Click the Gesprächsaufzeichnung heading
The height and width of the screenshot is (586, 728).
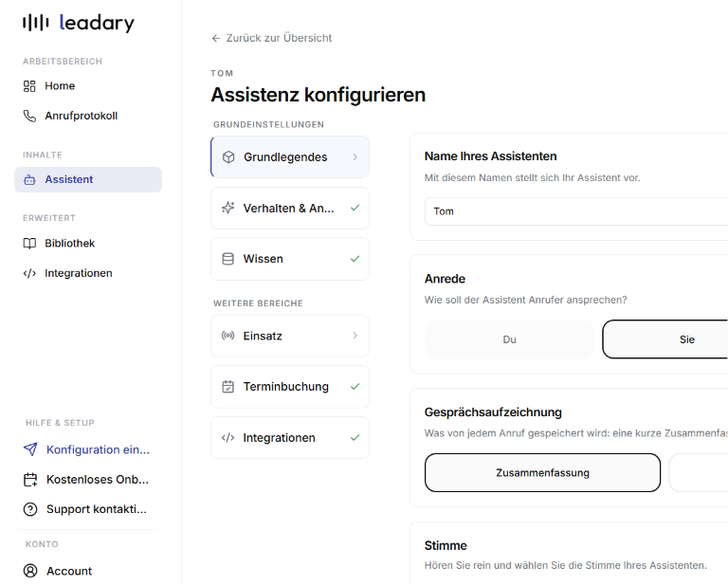tap(493, 412)
